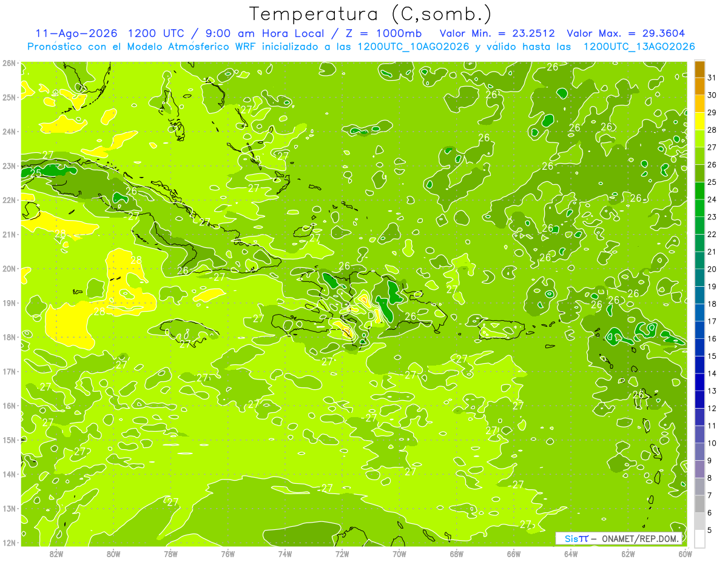Click the date text "11-Ago-2026"
This screenshot has width=728, height=562.
(77, 33)
